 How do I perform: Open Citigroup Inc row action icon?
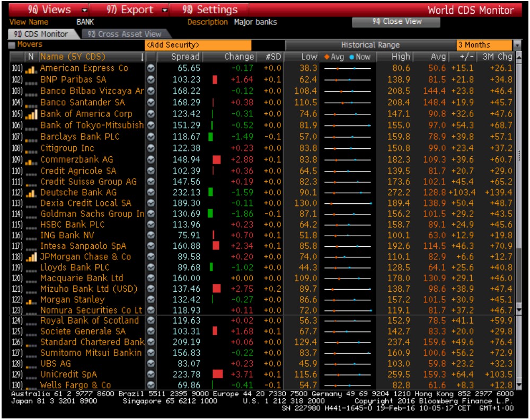coord(151,148)
